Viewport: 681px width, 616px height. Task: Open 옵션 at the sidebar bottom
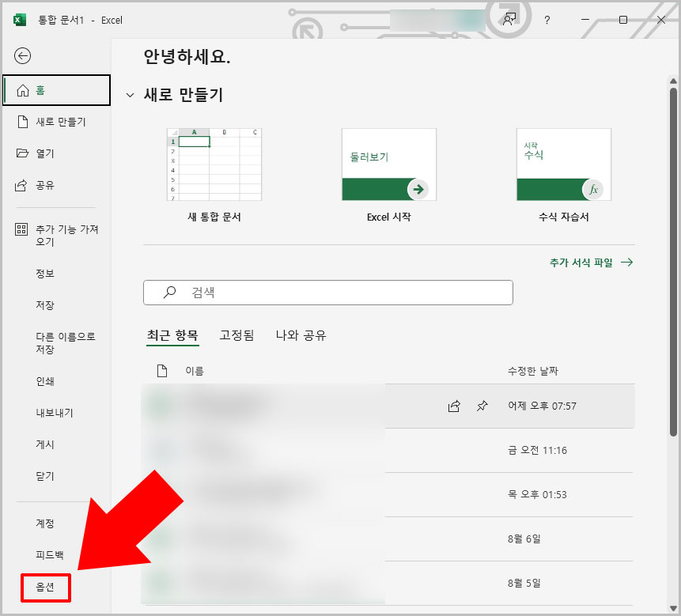point(45,588)
